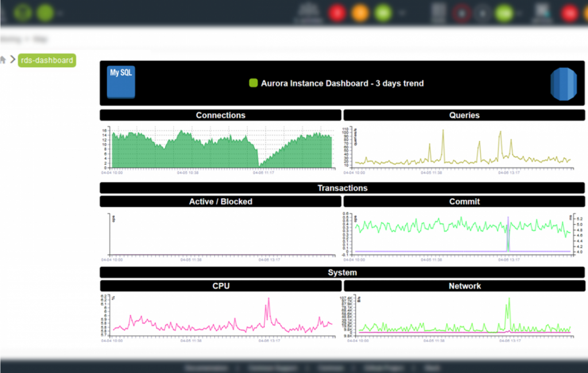Image resolution: width=588 pixels, height=373 pixels.
Task: Open the rds-dashboard breadcrumb label
Action: coord(47,60)
